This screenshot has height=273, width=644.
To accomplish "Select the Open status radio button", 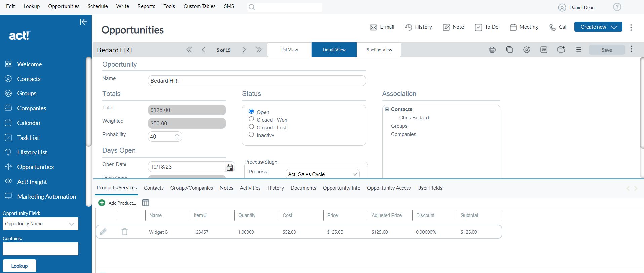I will tap(251, 111).
